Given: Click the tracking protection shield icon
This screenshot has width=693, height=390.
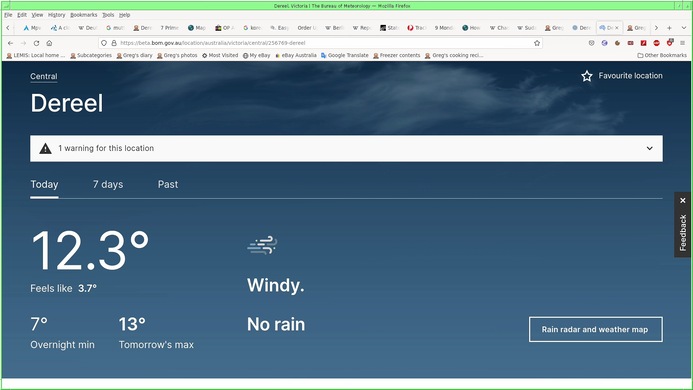Looking at the screenshot, I should point(104,43).
